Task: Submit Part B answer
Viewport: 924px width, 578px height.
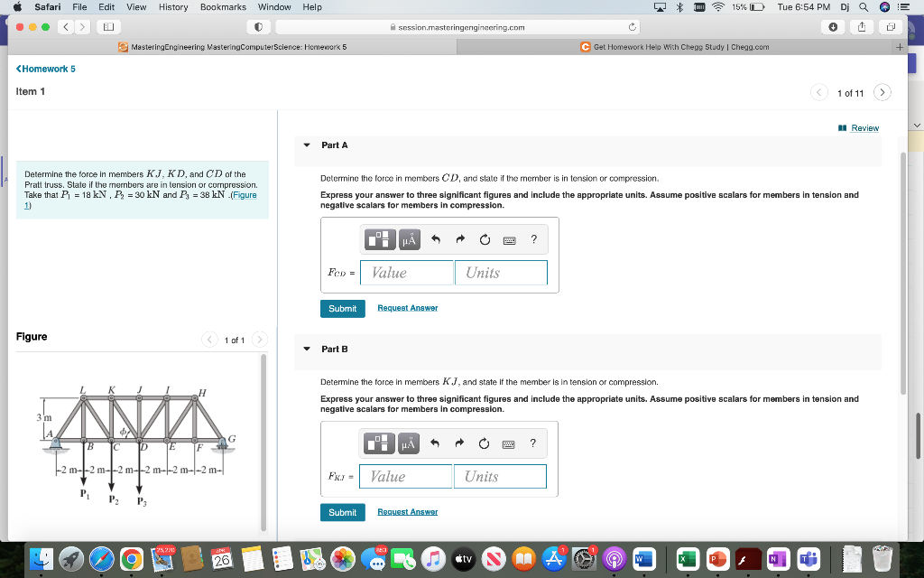Action: click(x=342, y=513)
